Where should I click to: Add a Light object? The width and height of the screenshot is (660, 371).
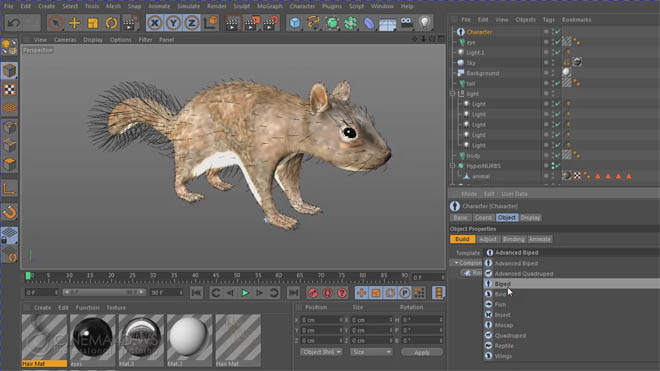[x=425, y=23]
